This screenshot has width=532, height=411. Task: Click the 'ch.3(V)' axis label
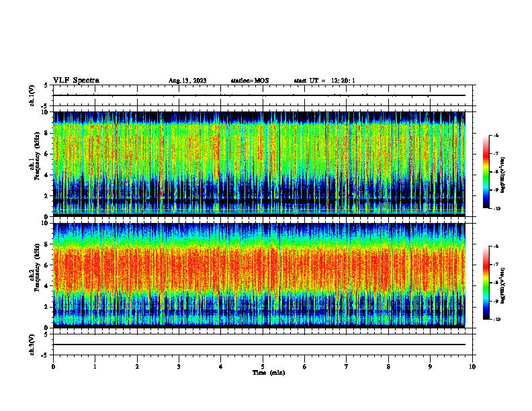[x=32, y=345]
